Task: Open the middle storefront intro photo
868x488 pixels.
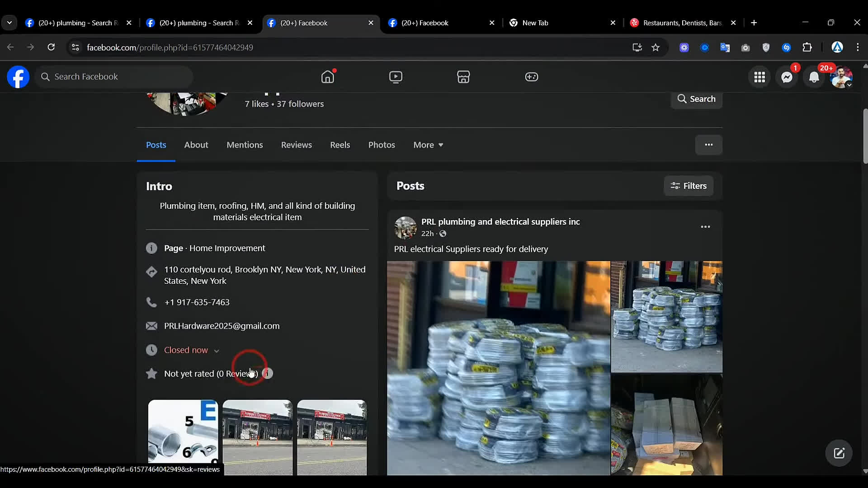Action: pos(257,437)
